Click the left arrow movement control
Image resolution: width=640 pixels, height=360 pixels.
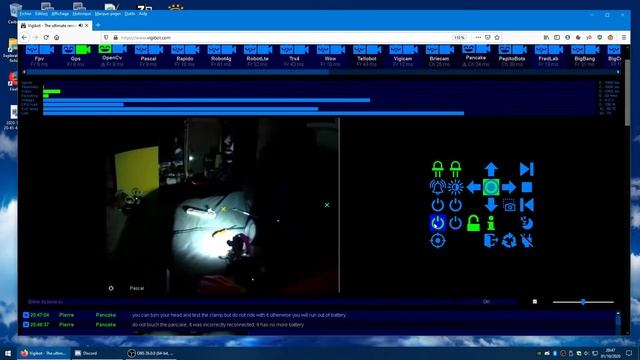point(473,187)
